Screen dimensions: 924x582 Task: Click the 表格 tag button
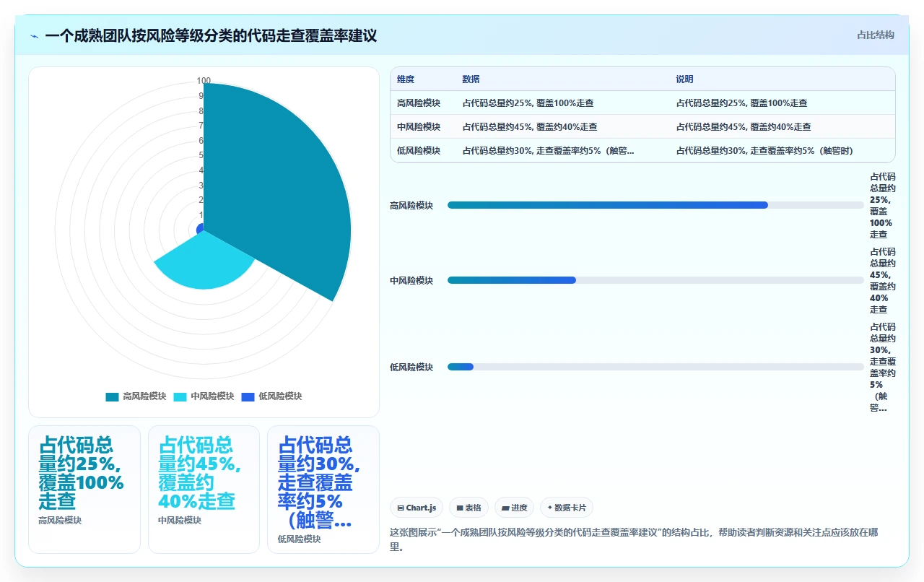(x=469, y=508)
